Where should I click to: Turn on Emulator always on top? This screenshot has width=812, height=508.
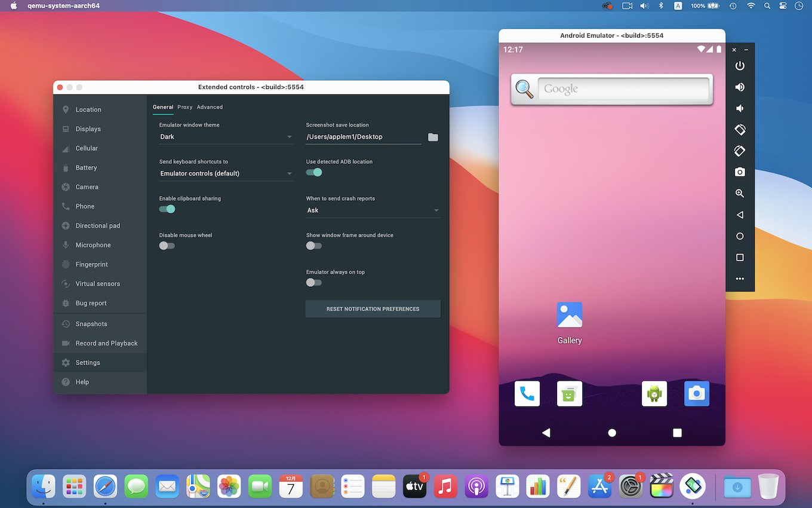314,283
